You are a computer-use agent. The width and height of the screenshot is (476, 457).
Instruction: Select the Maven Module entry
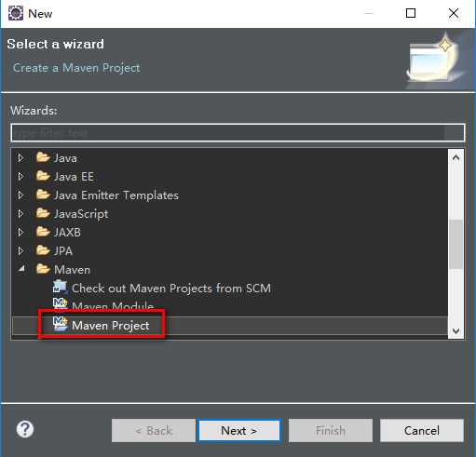coord(113,306)
